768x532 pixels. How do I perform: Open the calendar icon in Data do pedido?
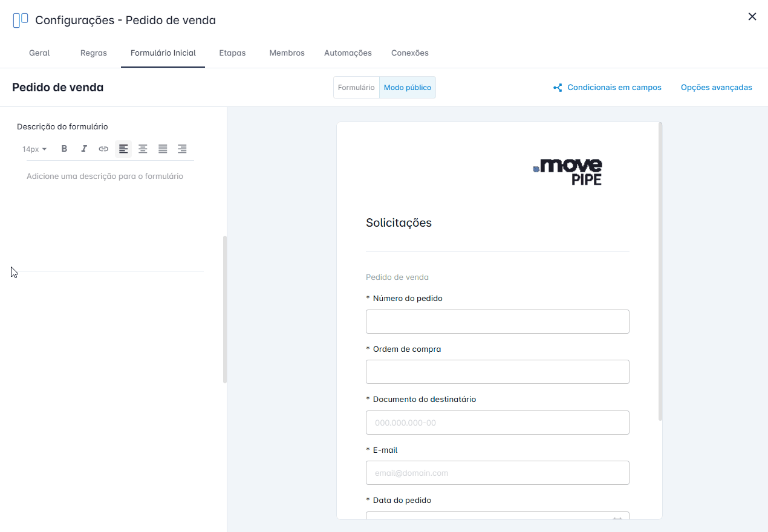(x=617, y=519)
